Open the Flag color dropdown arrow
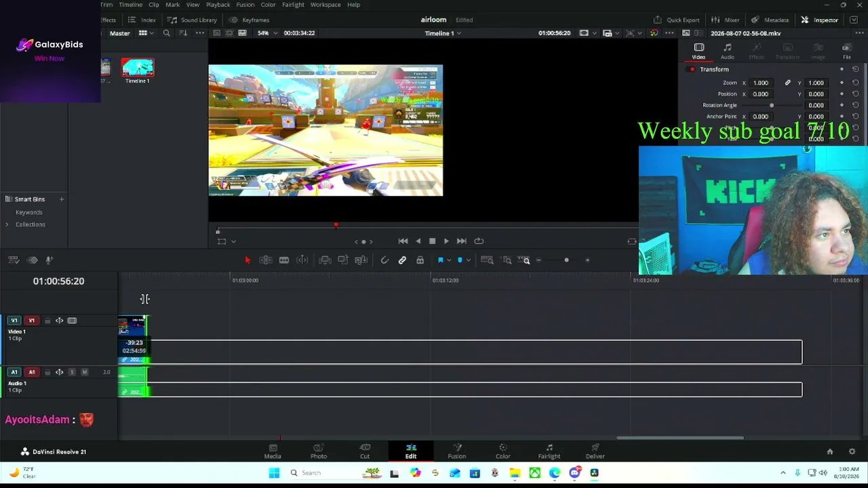Screen dimensions: 868x488 click(449, 260)
